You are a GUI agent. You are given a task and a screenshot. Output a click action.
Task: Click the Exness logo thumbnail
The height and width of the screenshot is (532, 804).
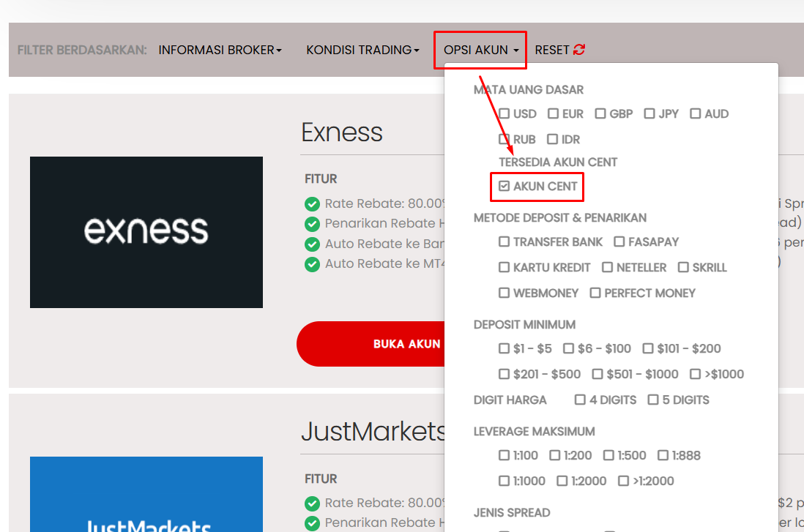coord(146,232)
